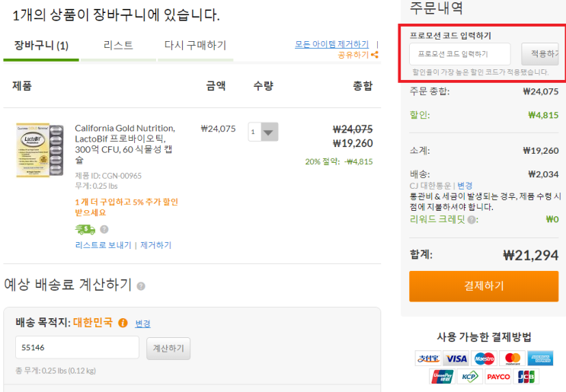Click the 배송 fee ₩2,034

pyautogui.click(x=543, y=174)
